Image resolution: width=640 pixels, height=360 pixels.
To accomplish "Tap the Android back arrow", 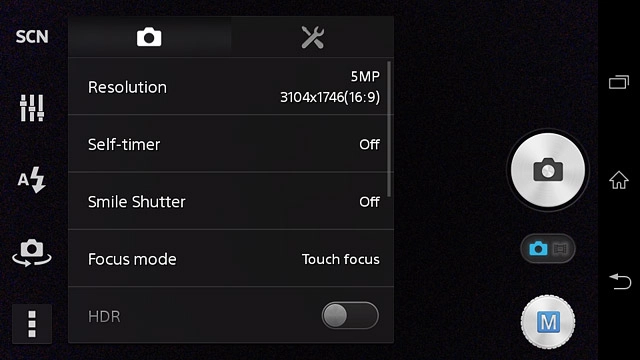I will click(x=620, y=281).
